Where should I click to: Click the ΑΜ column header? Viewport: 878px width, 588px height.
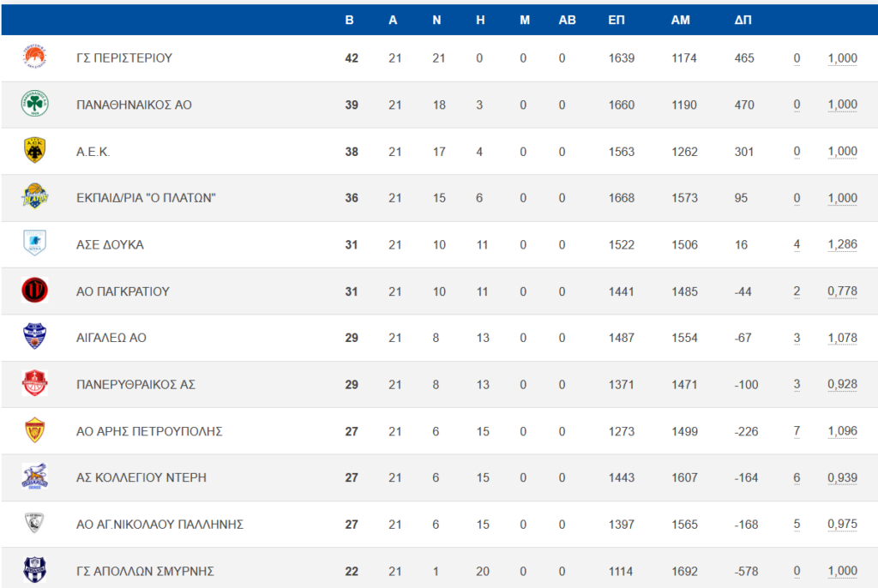(680, 21)
